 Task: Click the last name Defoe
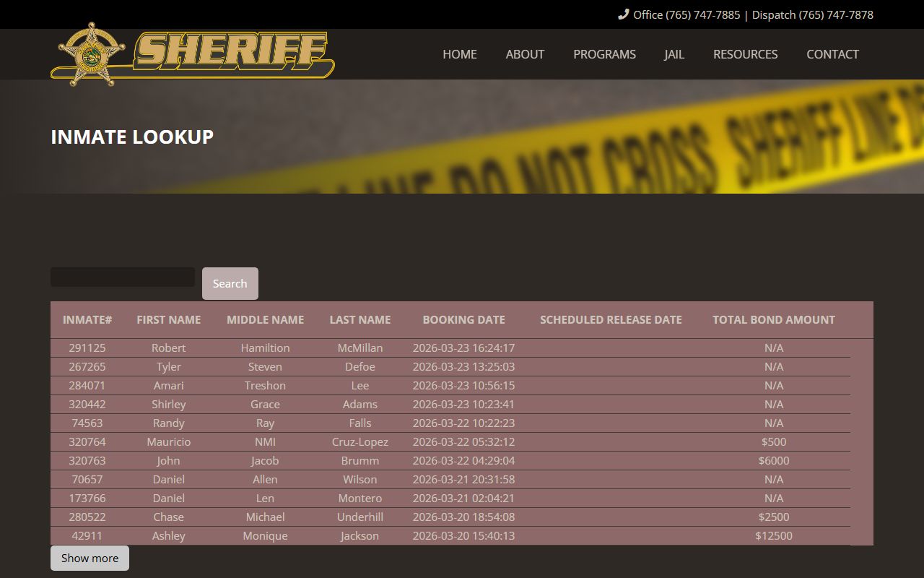[360, 366]
